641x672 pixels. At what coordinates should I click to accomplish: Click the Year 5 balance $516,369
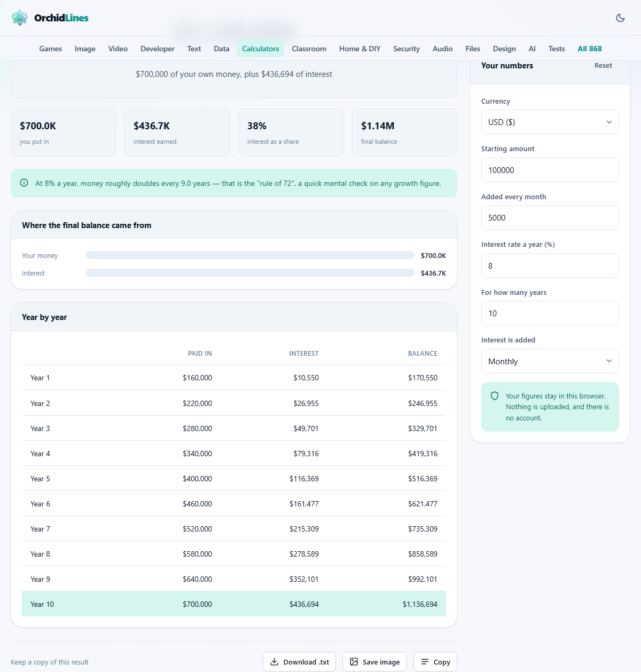point(423,479)
